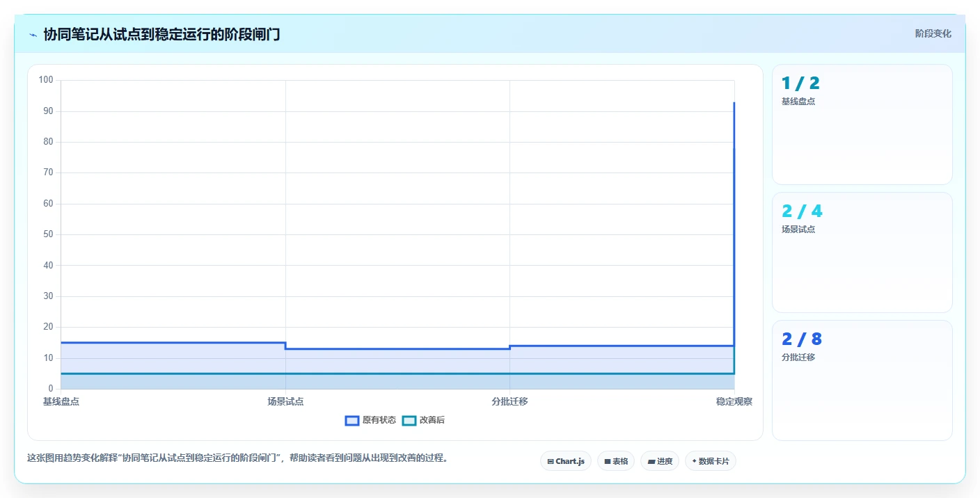Open the 2 / 4 场景试点 card
Viewport: 980px width, 498px height.
click(x=862, y=252)
